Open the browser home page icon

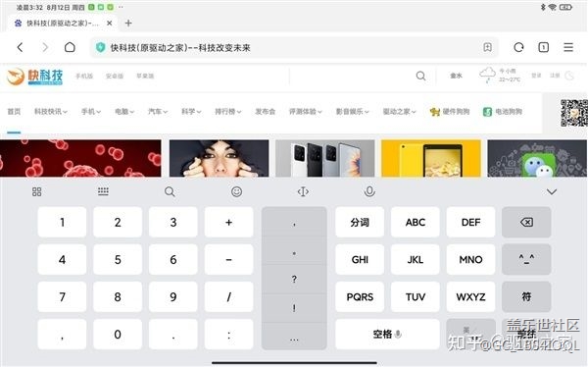70,47
